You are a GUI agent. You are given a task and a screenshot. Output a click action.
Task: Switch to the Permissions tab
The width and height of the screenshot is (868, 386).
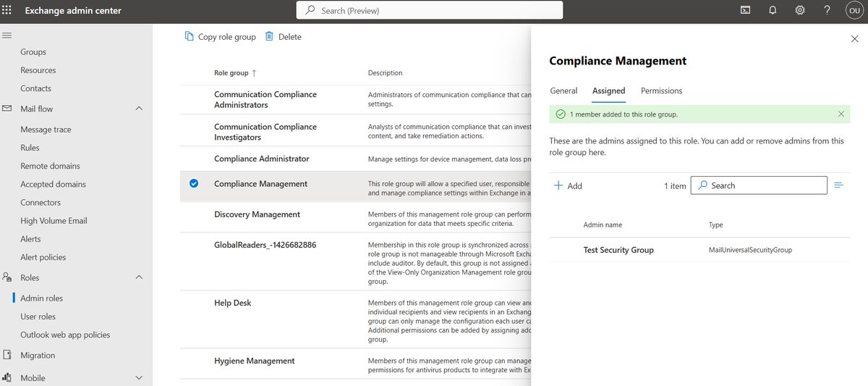pyautogui.click(x=661, y=91)
